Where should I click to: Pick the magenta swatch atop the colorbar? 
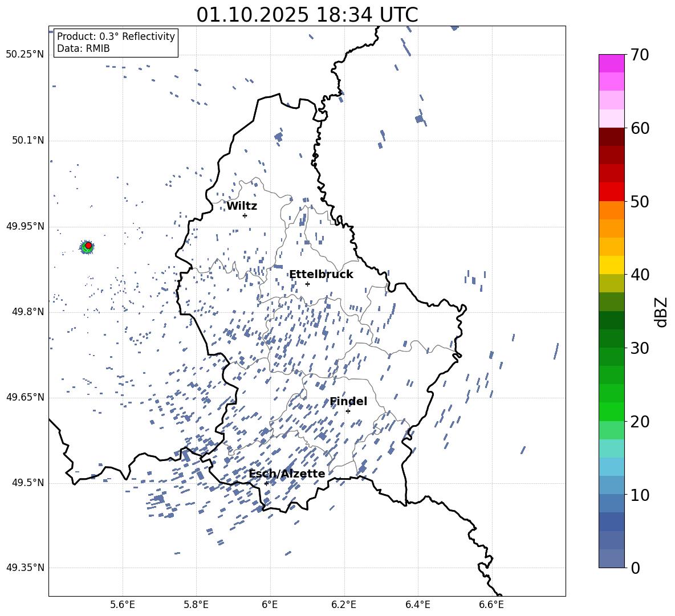[611, 63]
